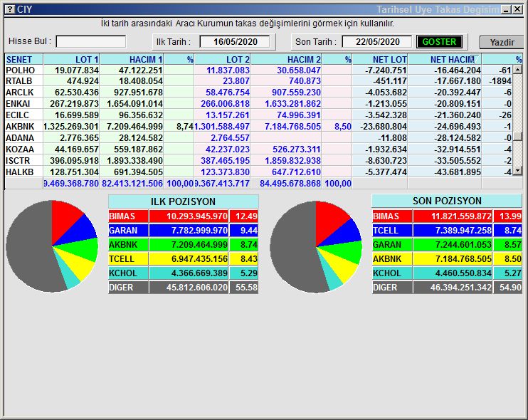This screenshot has height=420, width=528.
Task: Click HALKB NET LOT -5.377.474
Action: pos(386,172)
